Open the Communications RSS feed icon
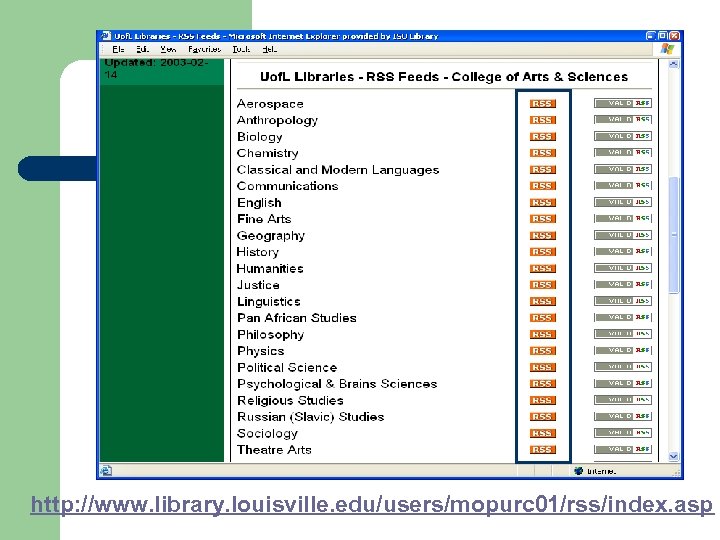The image size is (720, 540). [542, 186]
